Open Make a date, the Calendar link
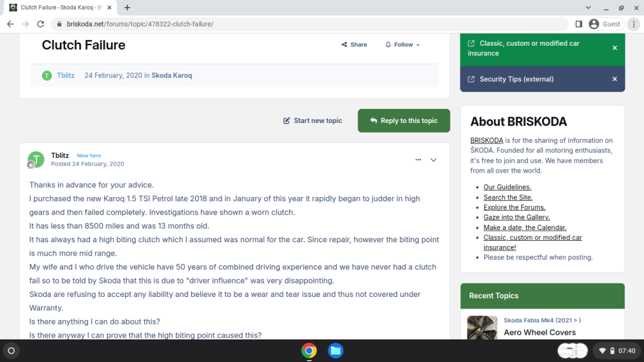 coord(525,227)
